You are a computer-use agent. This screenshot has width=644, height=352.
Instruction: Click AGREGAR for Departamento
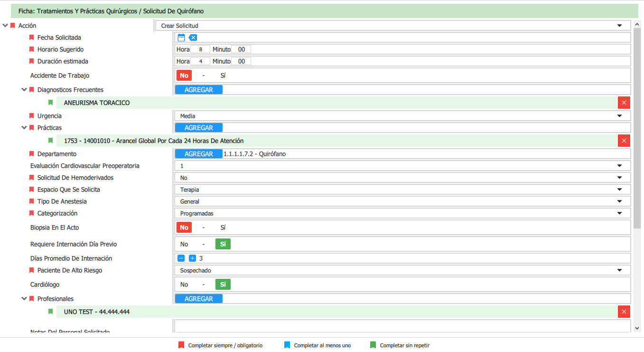198,154
